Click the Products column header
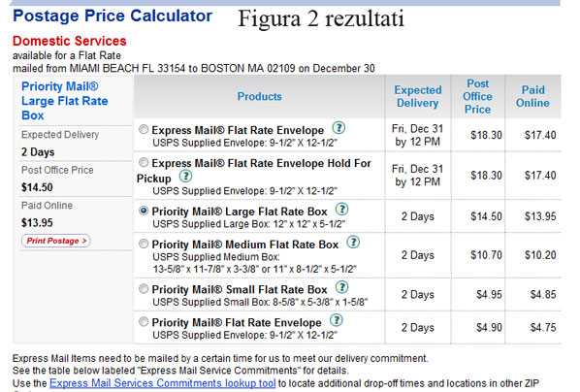This screenshot has width=580, height=392. [259, 97]
